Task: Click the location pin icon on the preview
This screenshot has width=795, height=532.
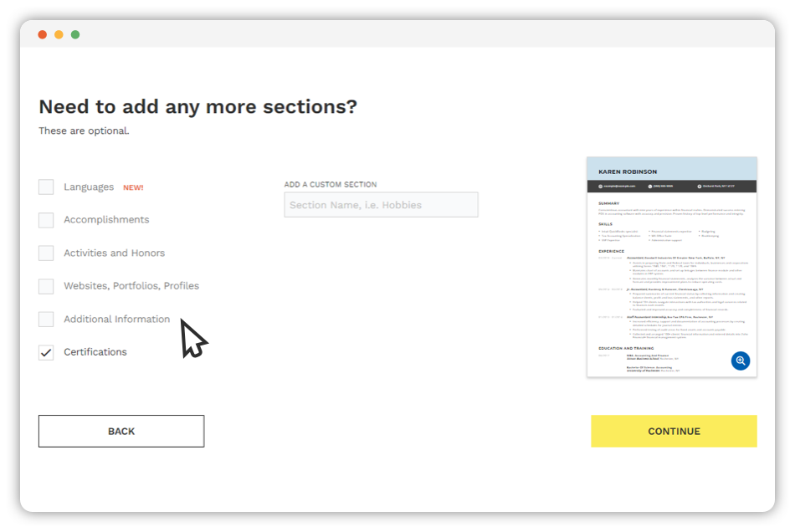Action: 700,187
